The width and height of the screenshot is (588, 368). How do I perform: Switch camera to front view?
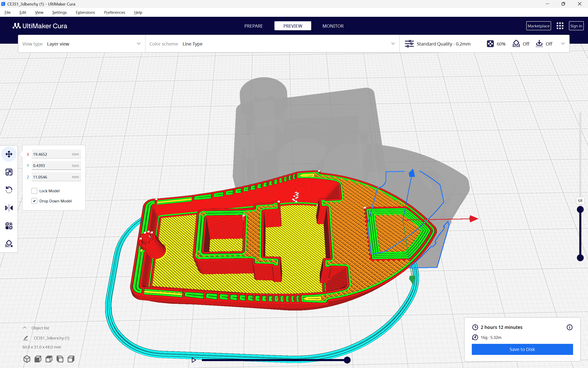pyautogui.click(x=38, y=359)
